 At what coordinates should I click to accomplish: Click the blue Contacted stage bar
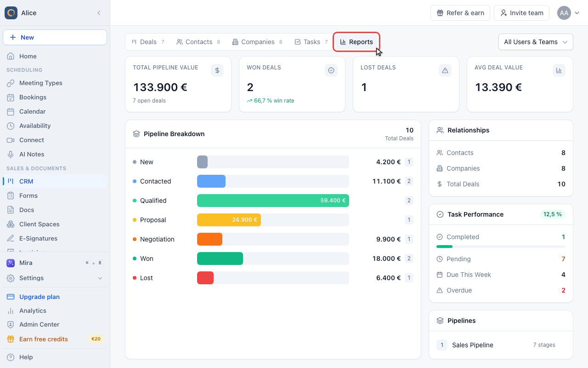pyautogui.click(x=211, y=181)
